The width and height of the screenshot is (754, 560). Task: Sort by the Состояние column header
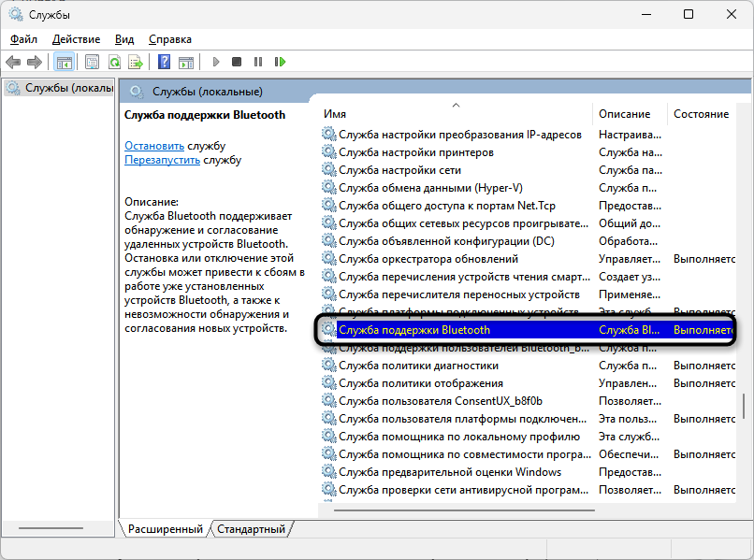point(701,114)
